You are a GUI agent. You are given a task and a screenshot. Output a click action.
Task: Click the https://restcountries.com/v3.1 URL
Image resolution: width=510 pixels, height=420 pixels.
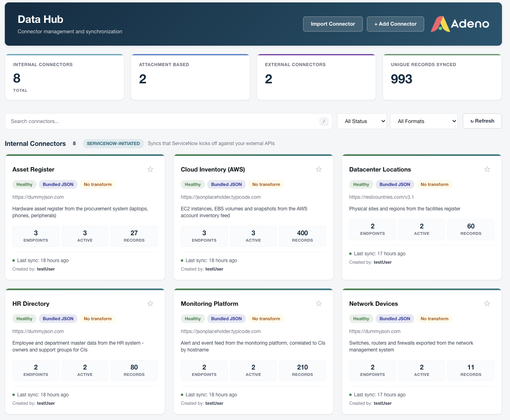[x=382, y=197]
